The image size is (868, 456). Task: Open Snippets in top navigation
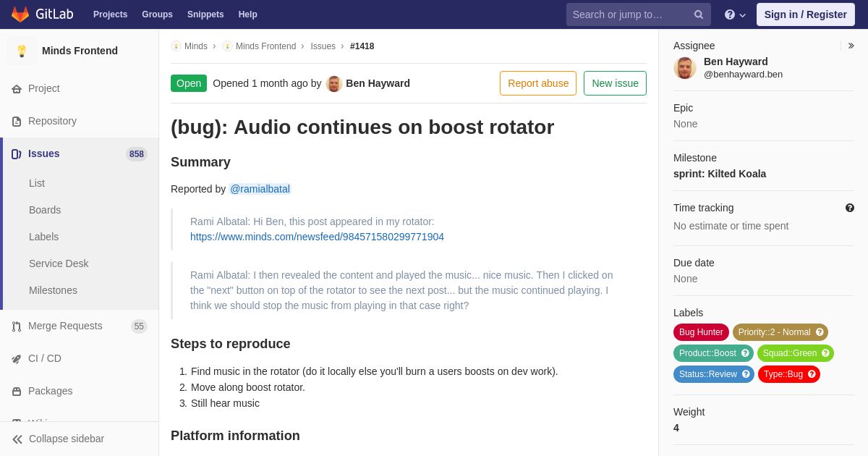pyautogui.click(x=205, y=14)
